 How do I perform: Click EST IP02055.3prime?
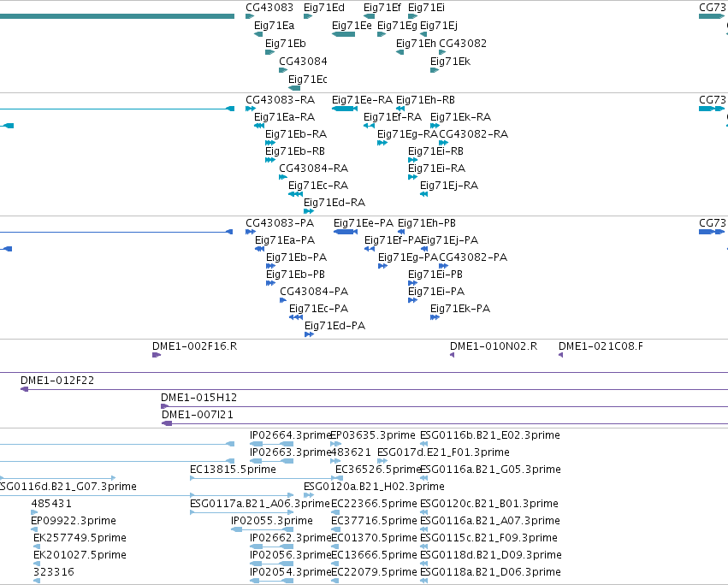(x=271, y=521)
